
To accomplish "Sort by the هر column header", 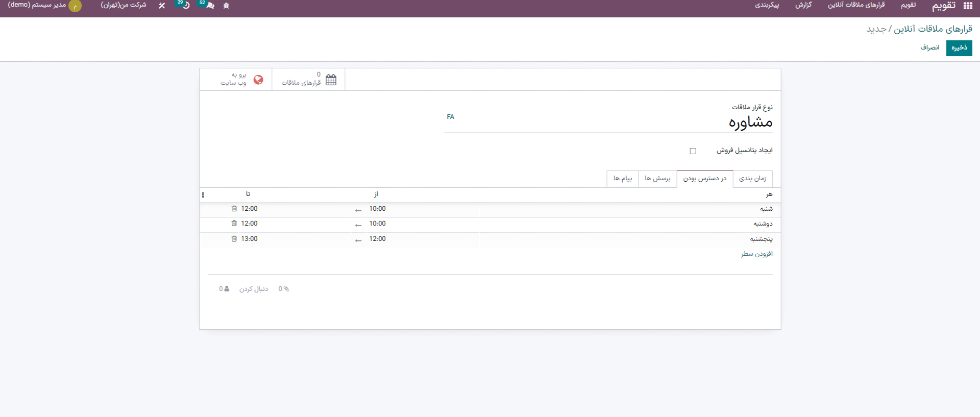I will point(769,194).
